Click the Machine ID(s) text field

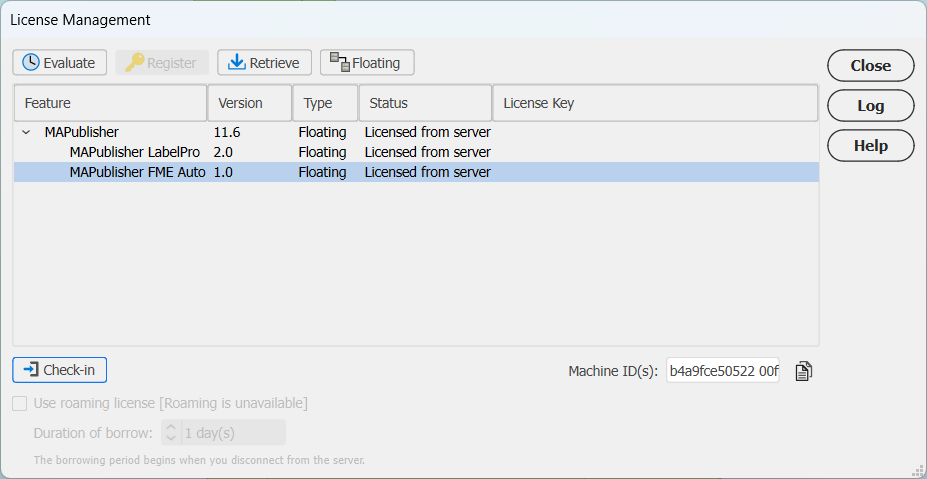click(x=723, y=371)
